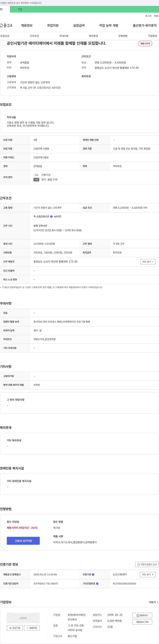159x644 pixels.
Task: Click the 로그인 link
Action: tap(148, 16)
